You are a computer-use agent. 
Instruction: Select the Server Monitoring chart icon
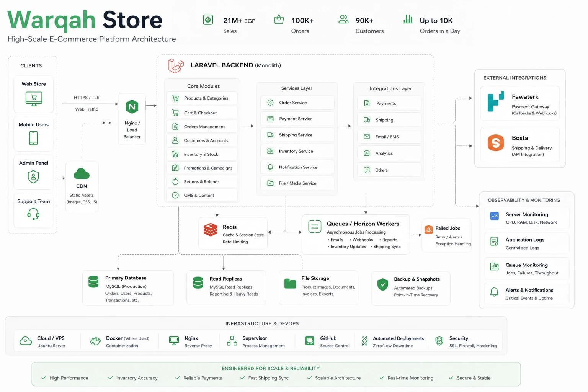[x=495, y=216]
